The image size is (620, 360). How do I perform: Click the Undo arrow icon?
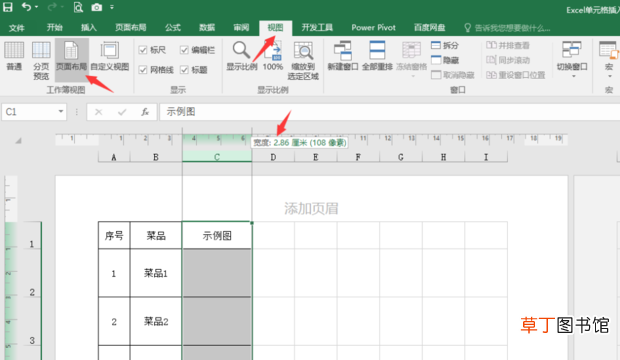tap(26, 7)
